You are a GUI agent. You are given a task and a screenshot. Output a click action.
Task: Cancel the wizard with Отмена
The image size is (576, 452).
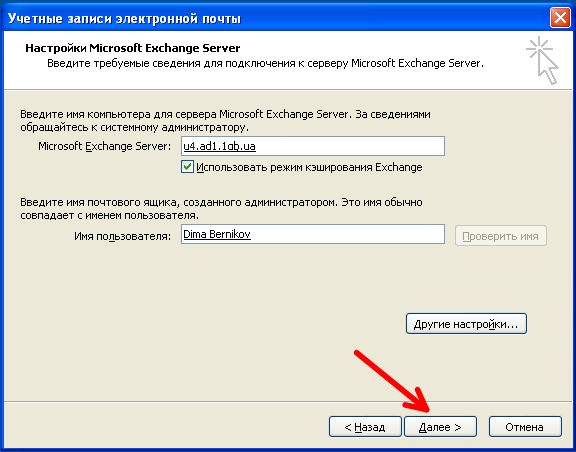525,427
